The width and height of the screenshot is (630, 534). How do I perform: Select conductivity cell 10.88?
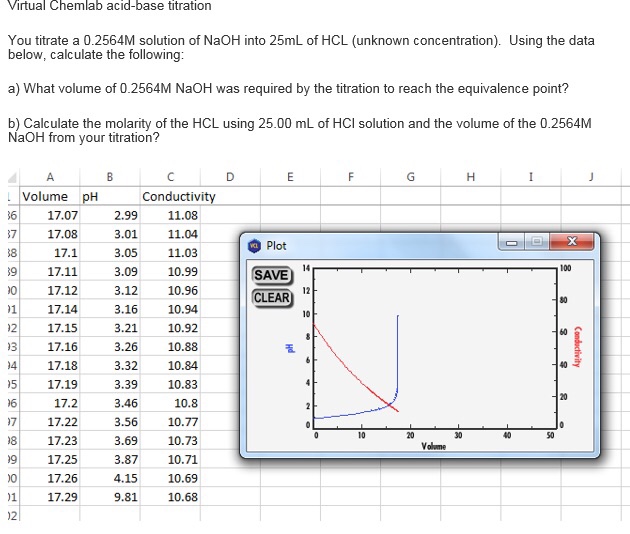tap(170, 347)
